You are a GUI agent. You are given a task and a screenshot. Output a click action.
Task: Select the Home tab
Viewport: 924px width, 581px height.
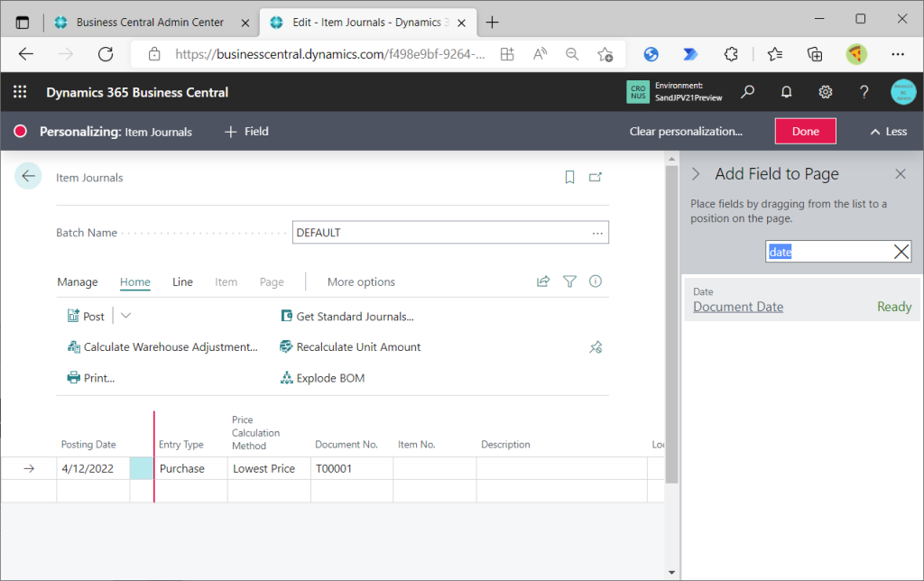pyautogui.click(x=135, y=282)
